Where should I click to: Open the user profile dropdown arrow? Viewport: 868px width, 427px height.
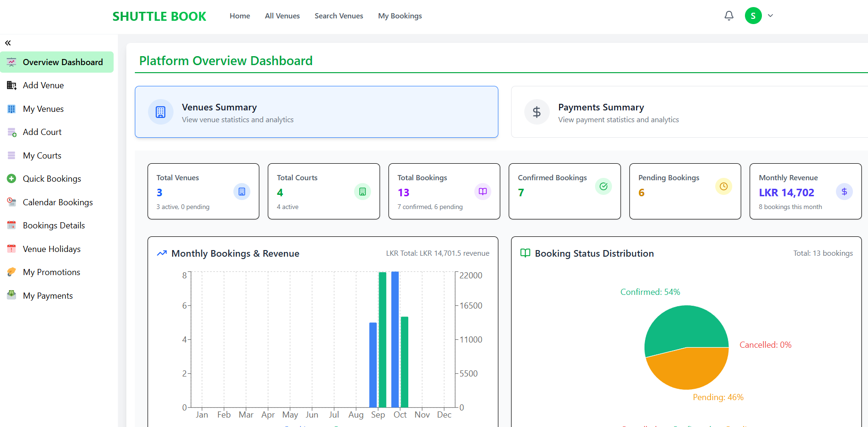coord(770,16)
